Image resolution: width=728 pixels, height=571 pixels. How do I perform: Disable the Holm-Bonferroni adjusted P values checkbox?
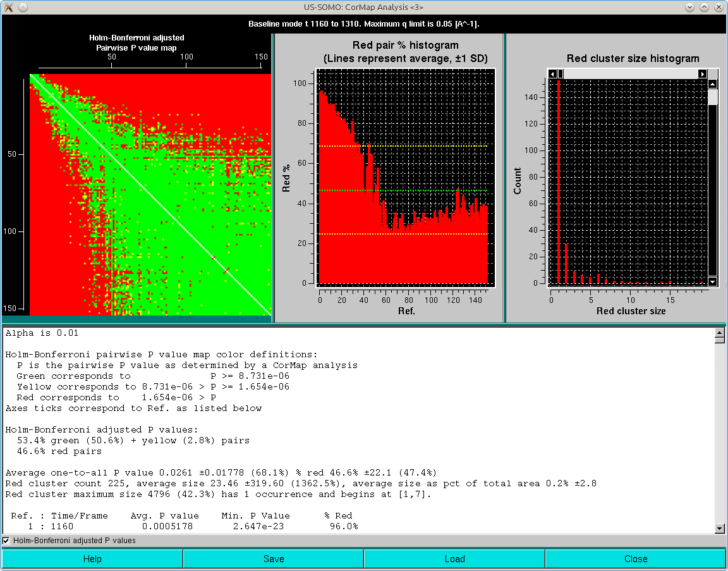click(x=6, y=541)
